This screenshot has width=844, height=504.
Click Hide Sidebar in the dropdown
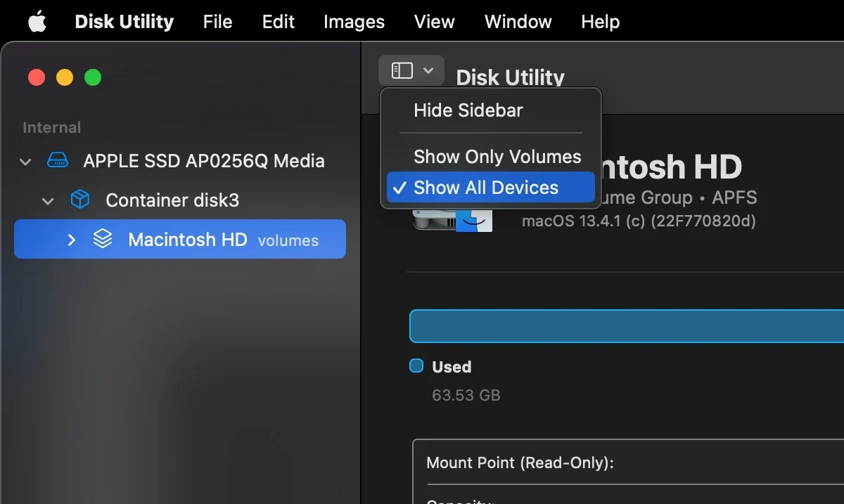[468, 110]
